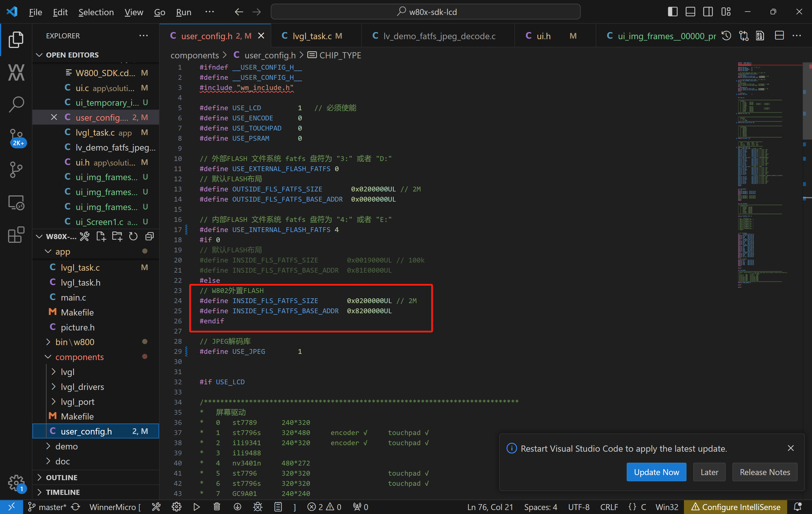Click the Extensions icon in activity bar
The width and height of the screenshot is (812, 514).
(x=16, y=235)
